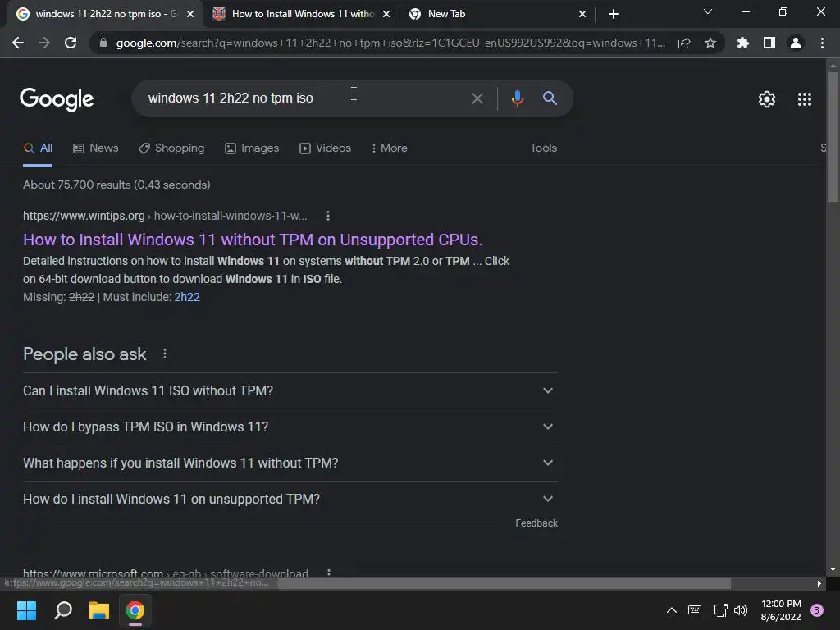Switch to Shopping results
This screenshot has width=840, height=630.
[171, 148]
